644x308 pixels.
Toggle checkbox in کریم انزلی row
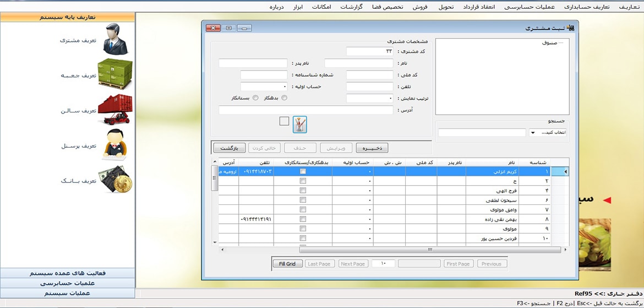coord(303,171)
